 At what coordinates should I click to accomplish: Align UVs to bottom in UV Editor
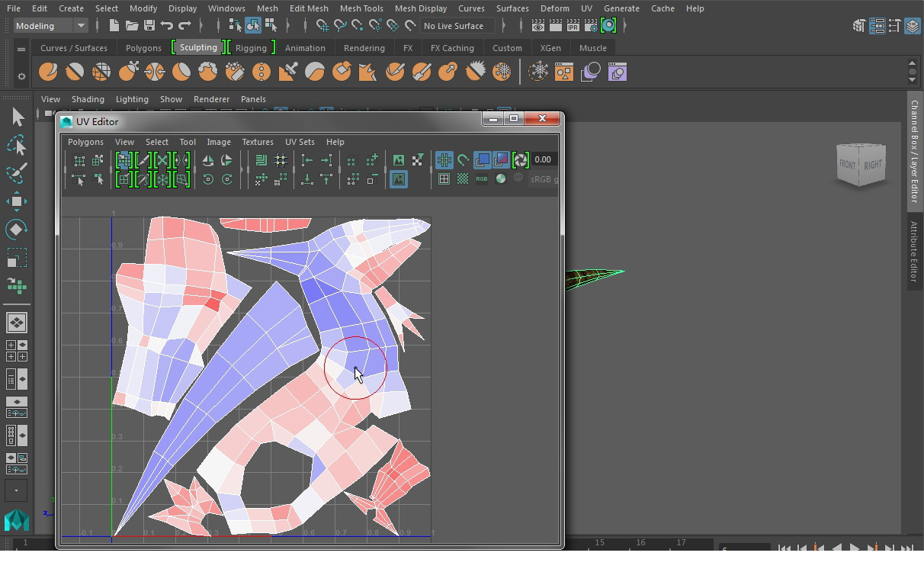[x=306, y=179]
